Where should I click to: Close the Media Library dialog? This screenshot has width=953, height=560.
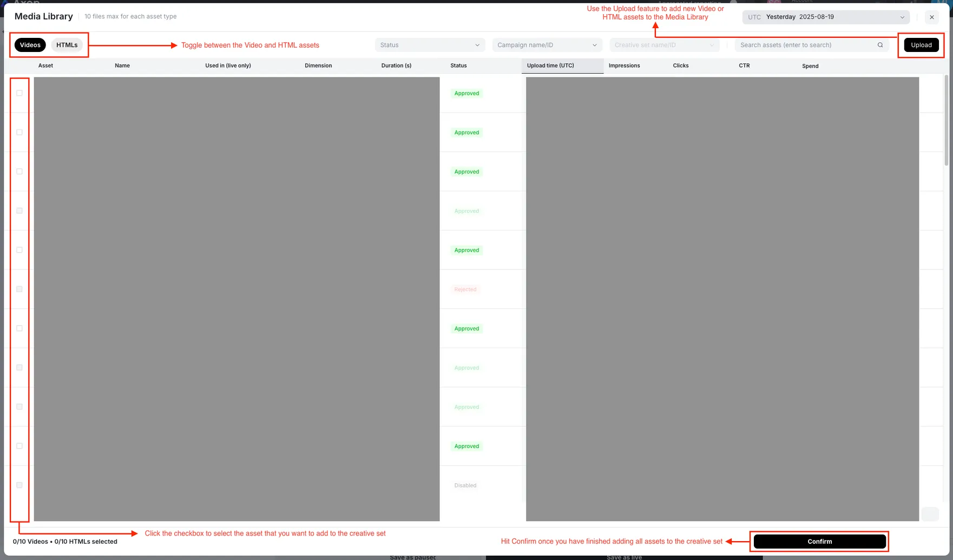pos(931,17)
